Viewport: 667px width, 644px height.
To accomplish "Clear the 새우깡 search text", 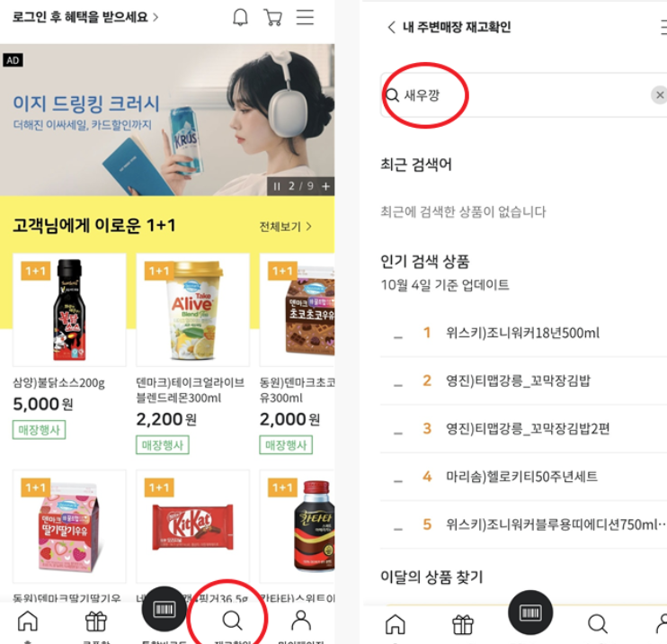I will click(x=659, y=95).
